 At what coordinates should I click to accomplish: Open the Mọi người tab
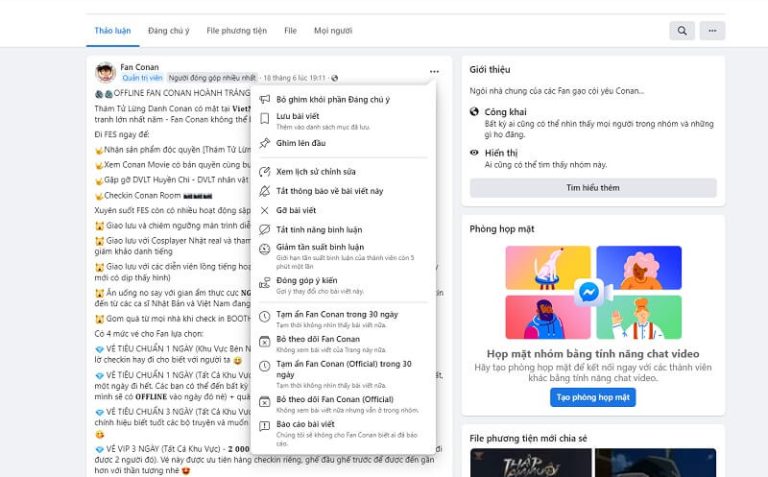pyautogui.click(x=333, y=31)
